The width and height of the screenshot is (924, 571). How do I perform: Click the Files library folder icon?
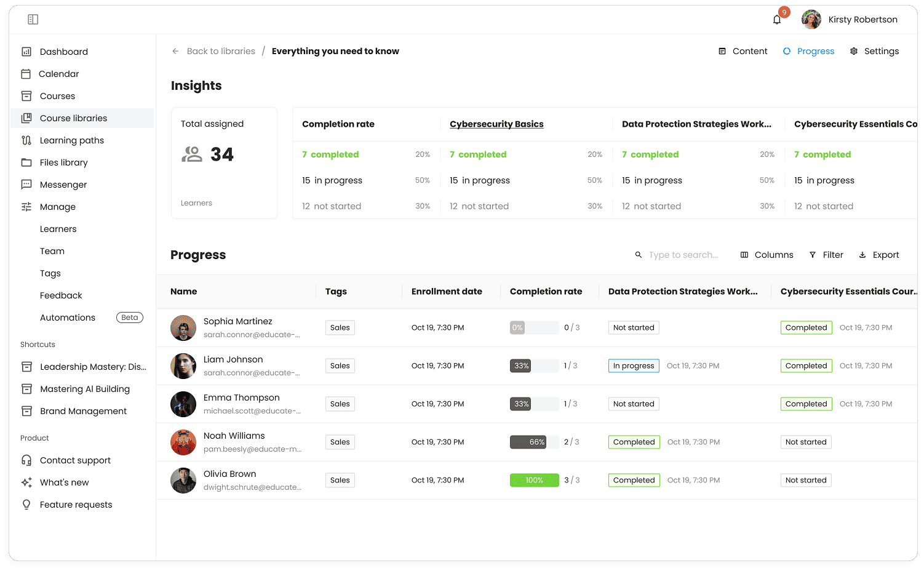click(x=26, y=162)
